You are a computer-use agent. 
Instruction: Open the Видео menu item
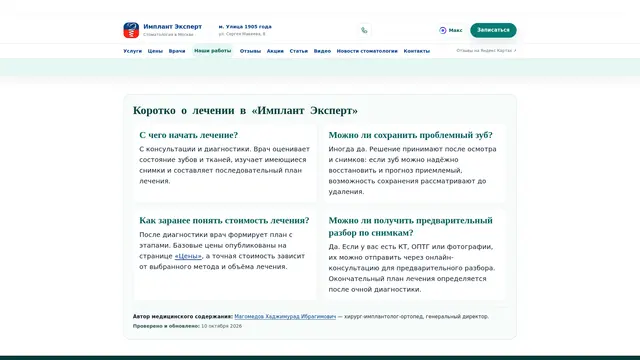(322, 51)
